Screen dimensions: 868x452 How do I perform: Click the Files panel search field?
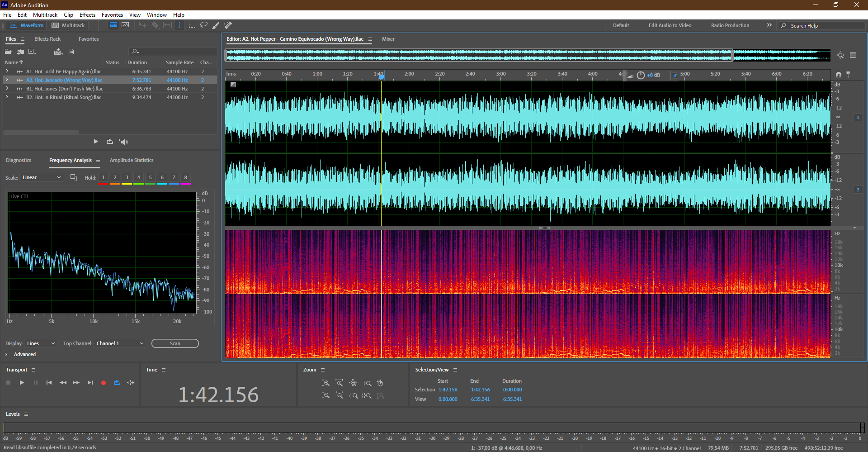pyautogui.click(x=173, y=52)
